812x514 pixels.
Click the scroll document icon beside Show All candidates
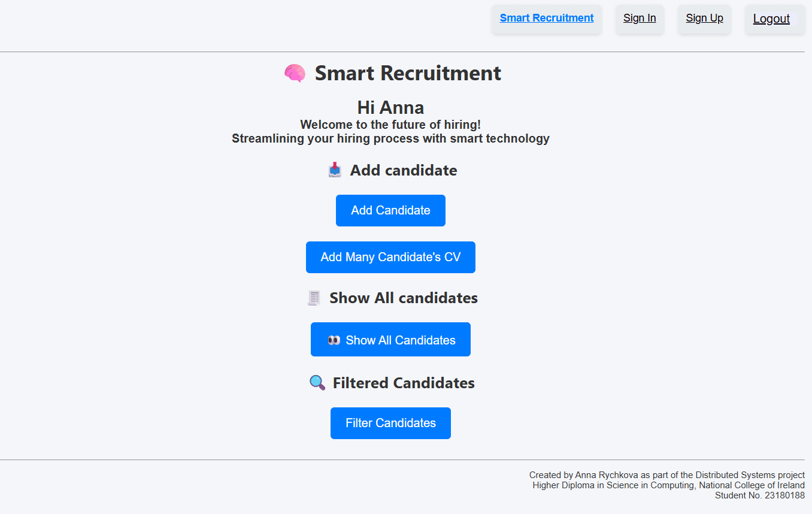click(x=314, y=298)
